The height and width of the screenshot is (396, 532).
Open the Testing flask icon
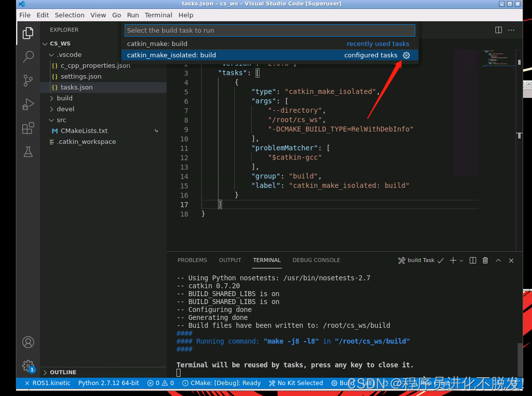point(28,152)
